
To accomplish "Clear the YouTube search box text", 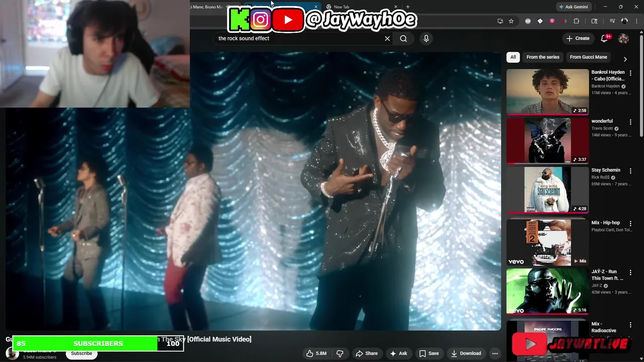I will 387,38.
